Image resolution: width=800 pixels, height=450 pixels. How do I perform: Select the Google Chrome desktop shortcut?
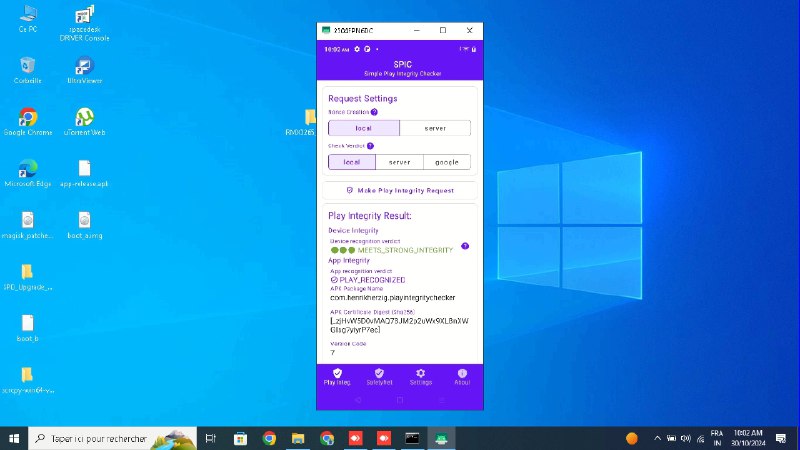coord(28,121)
